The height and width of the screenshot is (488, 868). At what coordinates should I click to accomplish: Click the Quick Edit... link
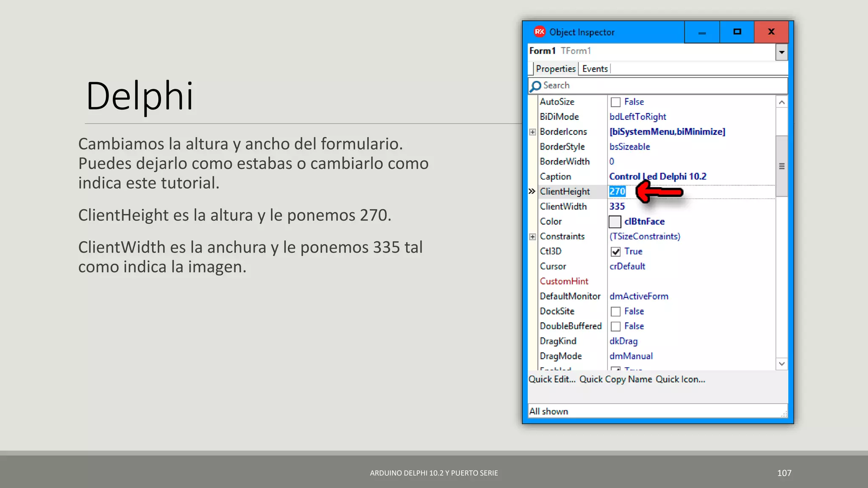552,379
